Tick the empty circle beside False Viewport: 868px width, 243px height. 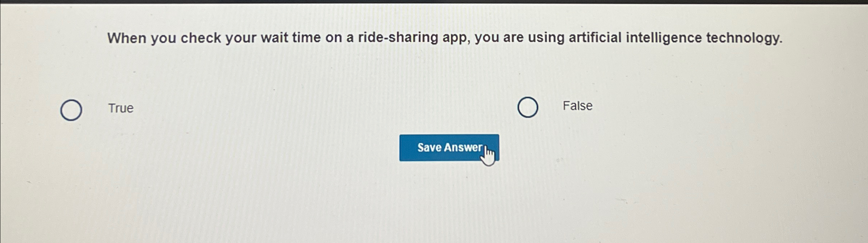528,107
